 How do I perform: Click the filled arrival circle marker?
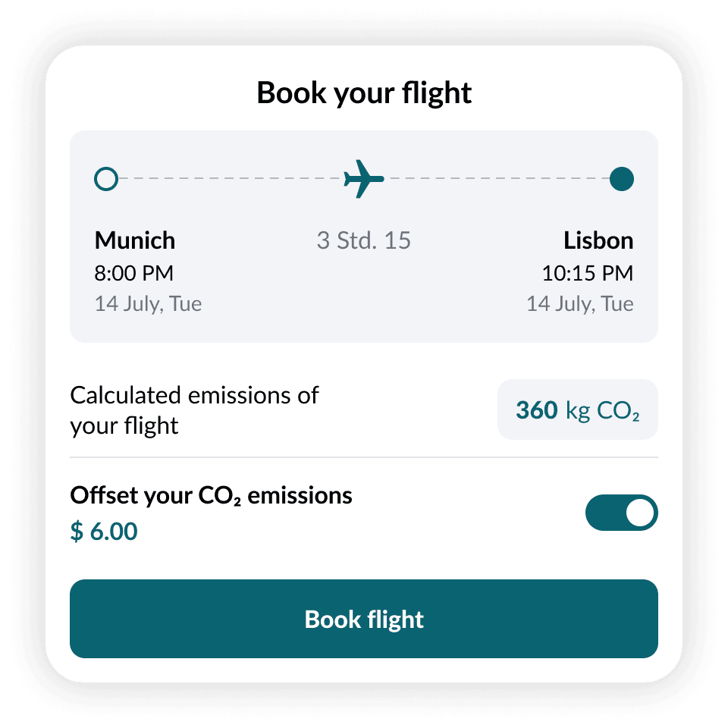point(622,180)
